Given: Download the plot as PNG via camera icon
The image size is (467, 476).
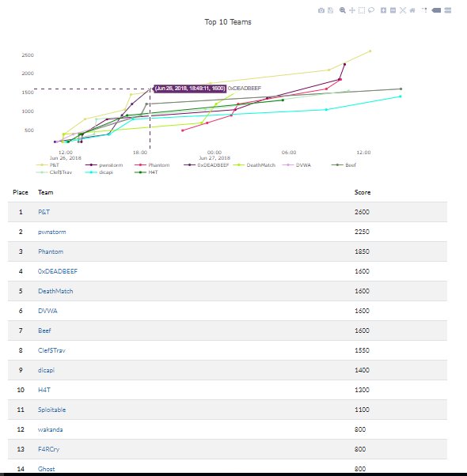Looking at the screenshot, I should pos(321,10).
